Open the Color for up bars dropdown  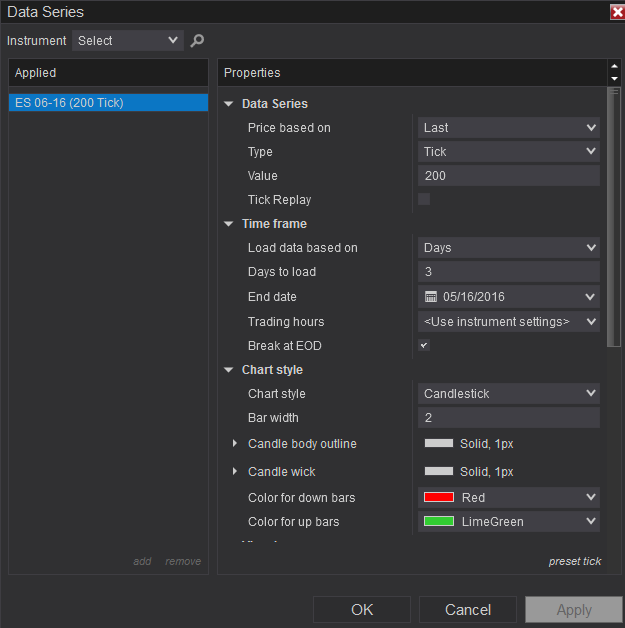[x=508, y=521]
